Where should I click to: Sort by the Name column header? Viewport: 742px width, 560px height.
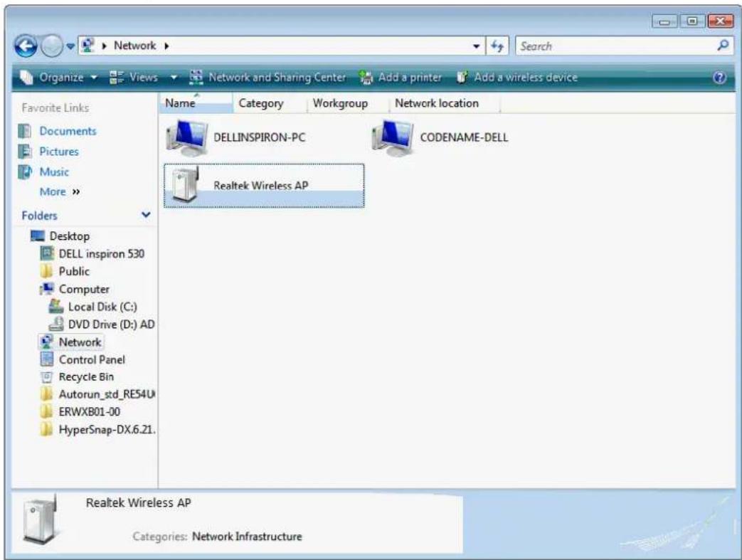click(196, 103)
